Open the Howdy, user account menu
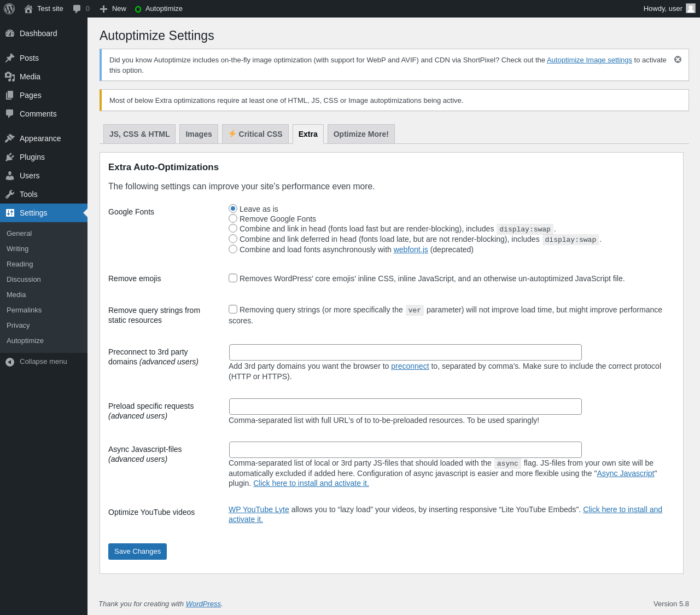Image resolution: width=700 pixels, height=615 pixels. [x=668, y=9]
